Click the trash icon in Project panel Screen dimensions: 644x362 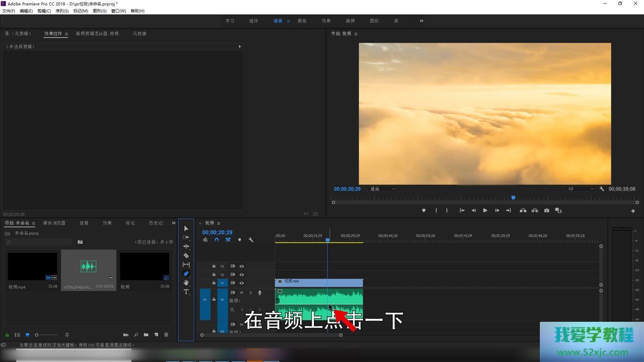(167, 335)
